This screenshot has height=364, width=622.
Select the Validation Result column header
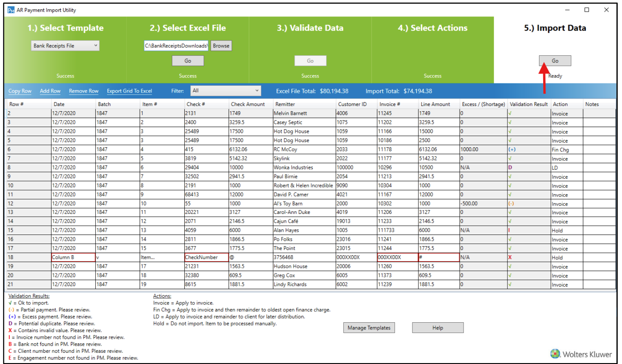click(x=529, y=104)
